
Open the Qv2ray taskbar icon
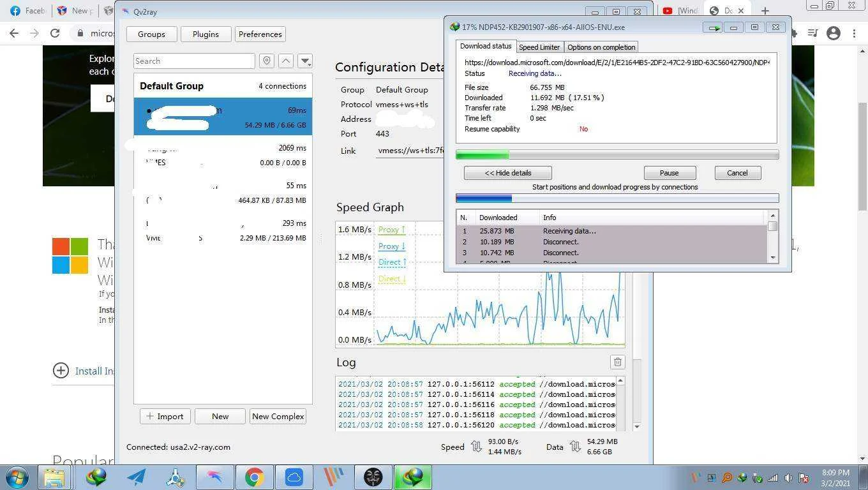click(x=214, y=477)
